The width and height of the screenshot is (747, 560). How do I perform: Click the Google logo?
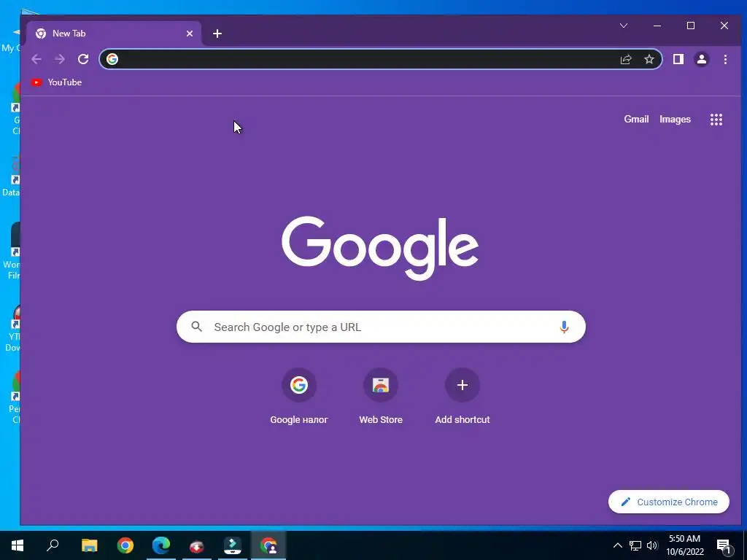(x=379, y=248)
